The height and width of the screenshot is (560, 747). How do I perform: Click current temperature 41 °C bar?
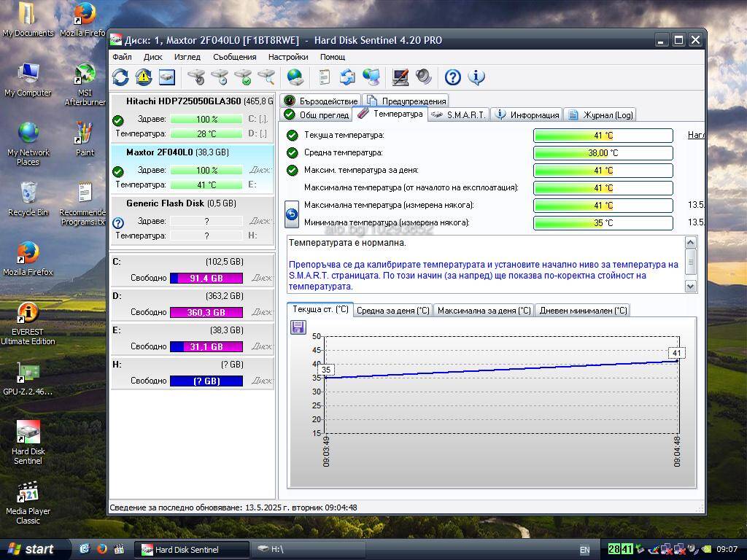coord(603,136)
